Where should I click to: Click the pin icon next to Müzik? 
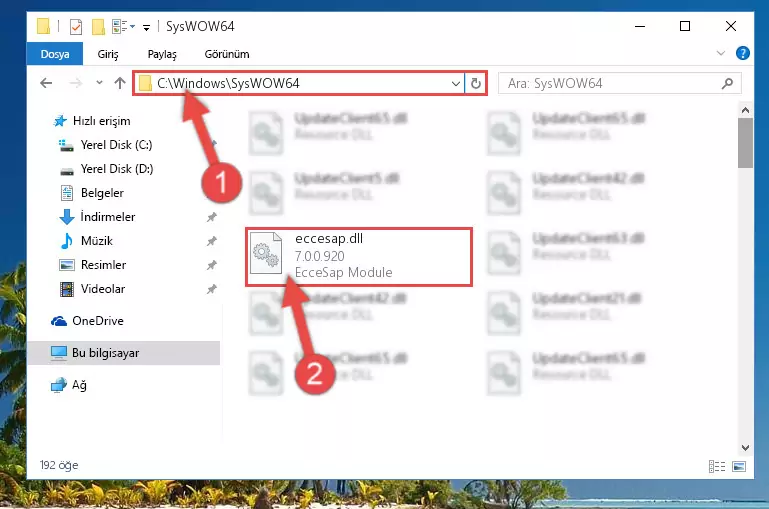(x=211, y=241)
